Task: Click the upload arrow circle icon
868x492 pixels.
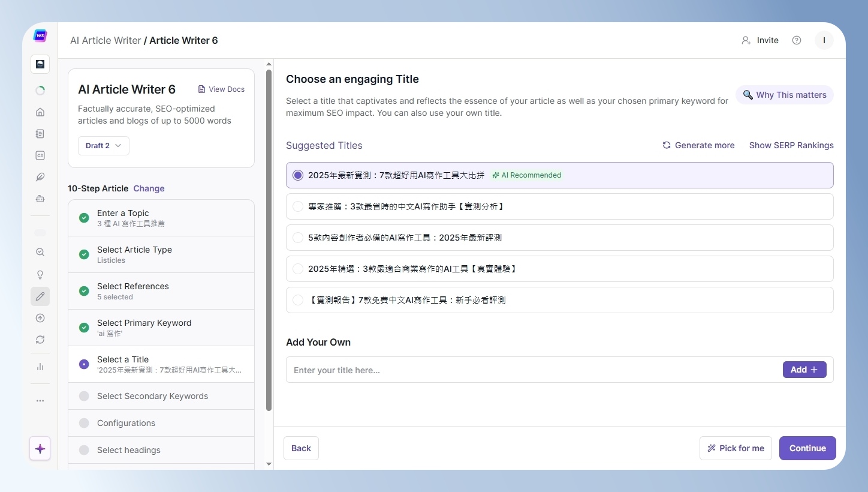Action: tap(40, 318)
